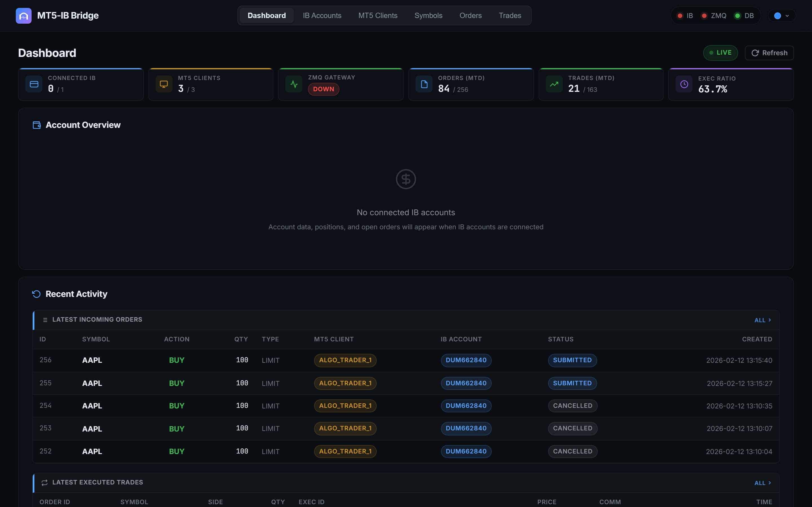This screenshot has height=507, width=812.
Task: Click the Account Overview wallet icon
Action: [37, 125]
